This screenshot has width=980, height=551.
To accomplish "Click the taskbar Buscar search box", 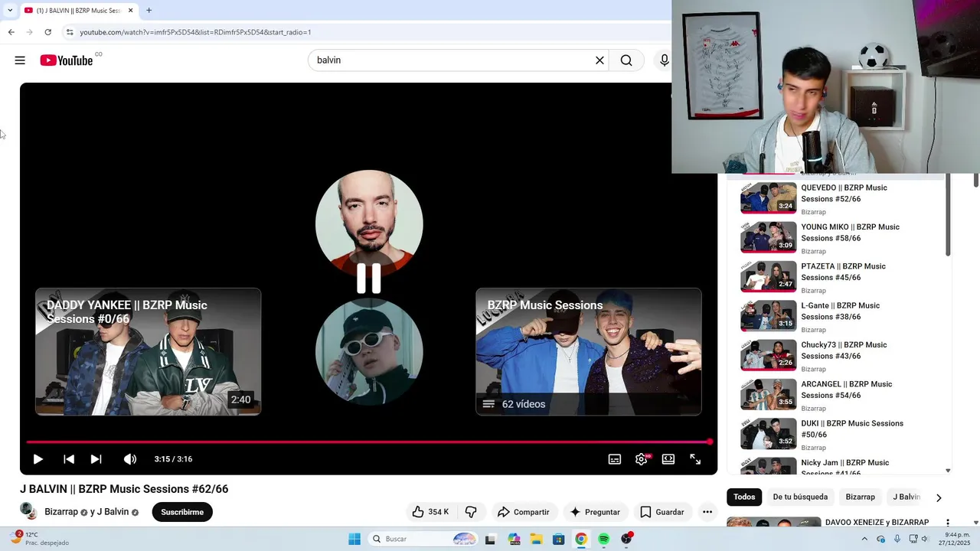I will pyautogui.click(x=423, y=539).
